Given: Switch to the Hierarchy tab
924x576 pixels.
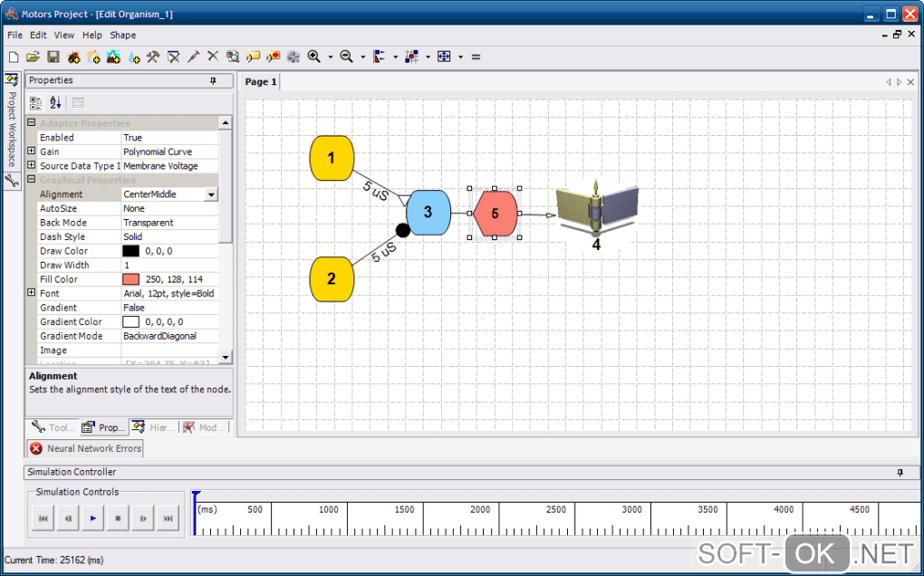Looking at the screenshot, I should click(x=152, y=427).
